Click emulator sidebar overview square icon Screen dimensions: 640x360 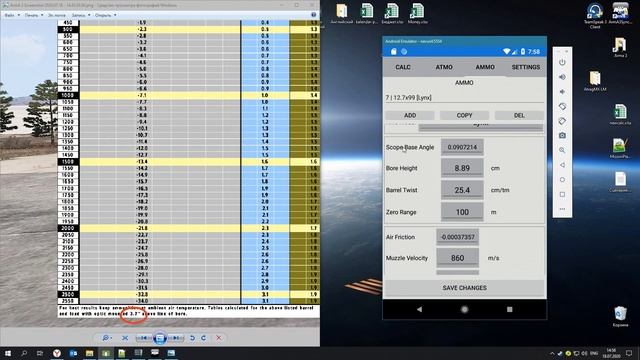562,194
